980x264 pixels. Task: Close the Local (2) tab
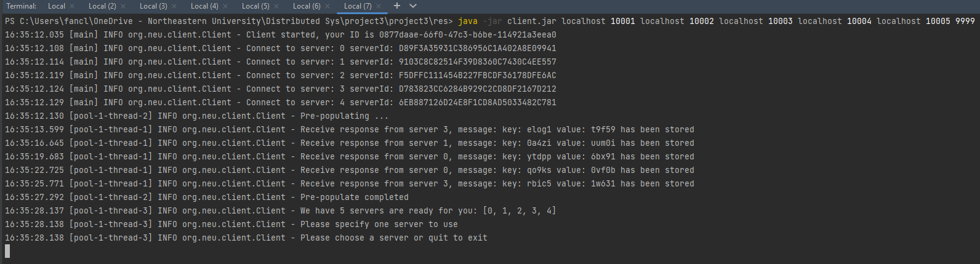pyautogui.click(x=123, y=6)
